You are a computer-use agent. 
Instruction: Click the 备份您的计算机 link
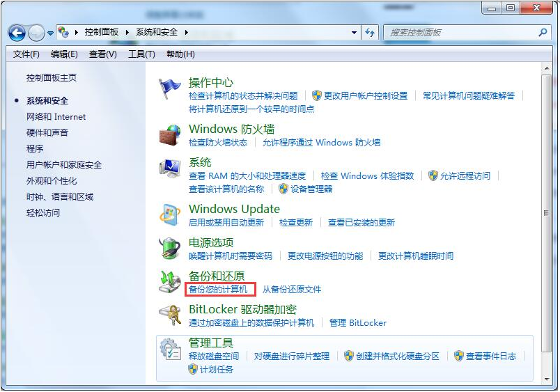(217, 289)
